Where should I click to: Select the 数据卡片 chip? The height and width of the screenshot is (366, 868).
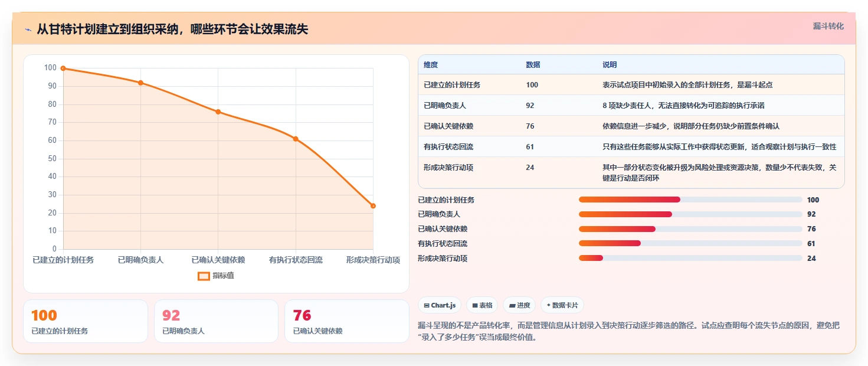pos(562,305)
